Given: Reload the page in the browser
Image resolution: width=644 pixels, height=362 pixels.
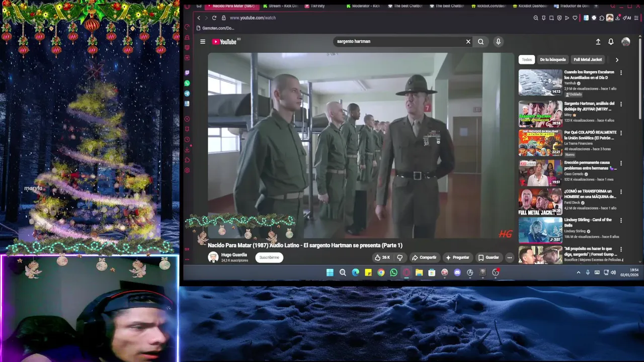Looking at the screenshot, I should point(214,18).
